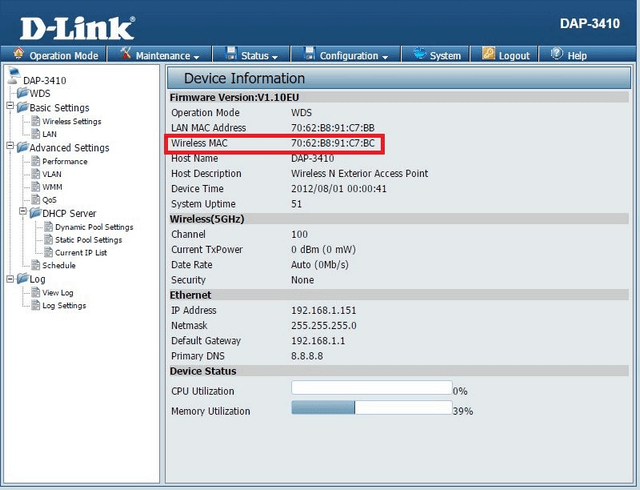Open the Current IP List page
This screenshot has width=640, height=490.
point(81,253)
